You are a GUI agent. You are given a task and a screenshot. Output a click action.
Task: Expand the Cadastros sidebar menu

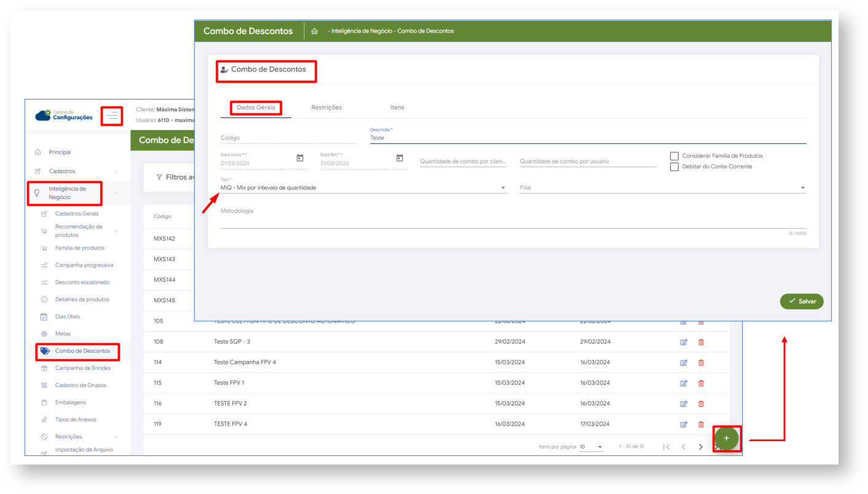pyautogui.click(x=77, y=171)
